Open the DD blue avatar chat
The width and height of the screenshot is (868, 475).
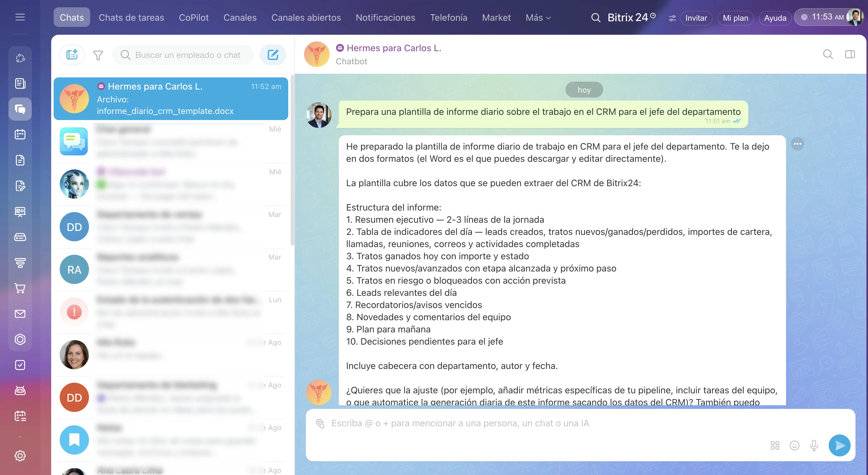[171, 227]
